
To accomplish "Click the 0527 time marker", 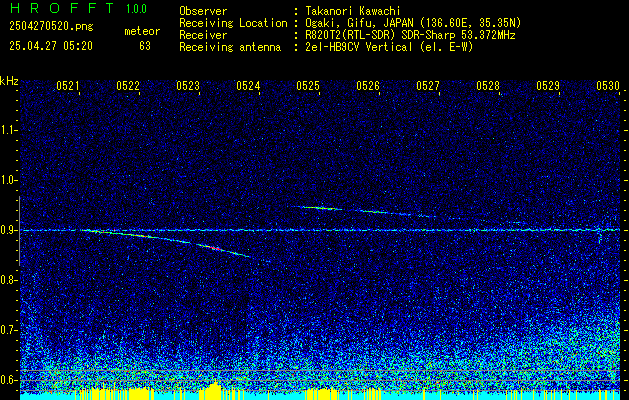I will pyautogui.click(x=428, y=85).
